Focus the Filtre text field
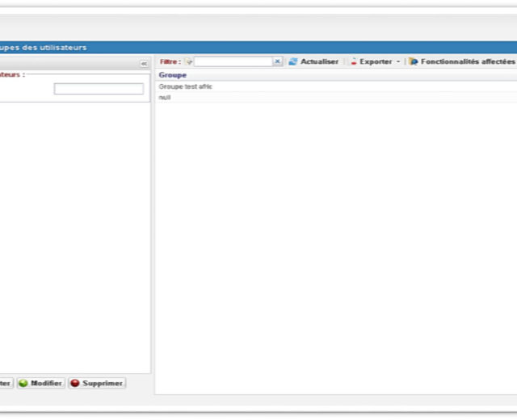This screenshot has width=517, height=420. click(x=233, y=61)
